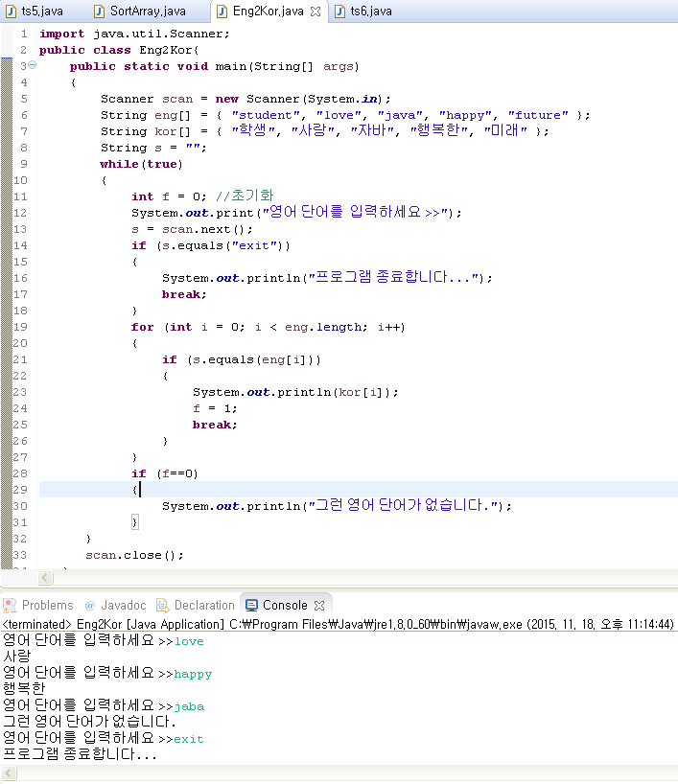The width and height of the screenshot is (678, 784).
Task: Open the Problems view tab
Action: pos(38,605)
